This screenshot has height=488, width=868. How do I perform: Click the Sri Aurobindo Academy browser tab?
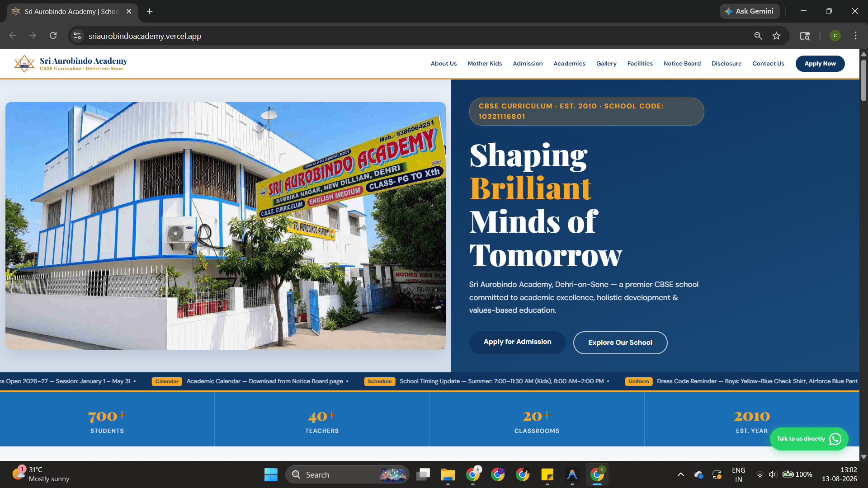pyautogui.click(x=72, y=11)
